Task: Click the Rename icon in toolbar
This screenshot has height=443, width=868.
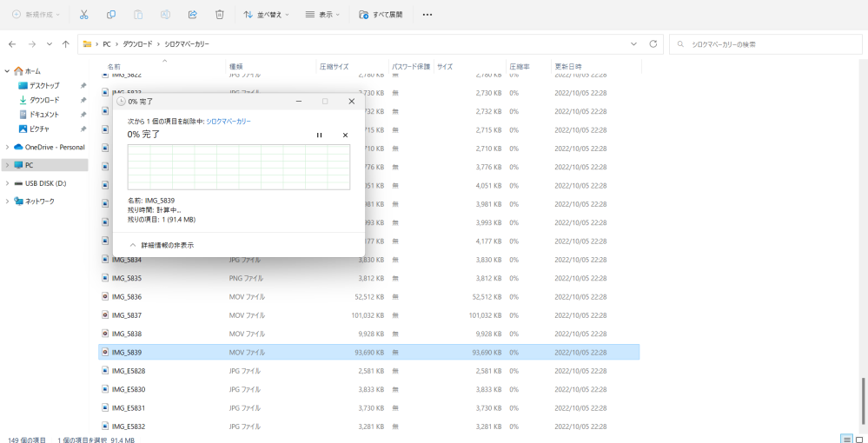Action: [165, 15]
